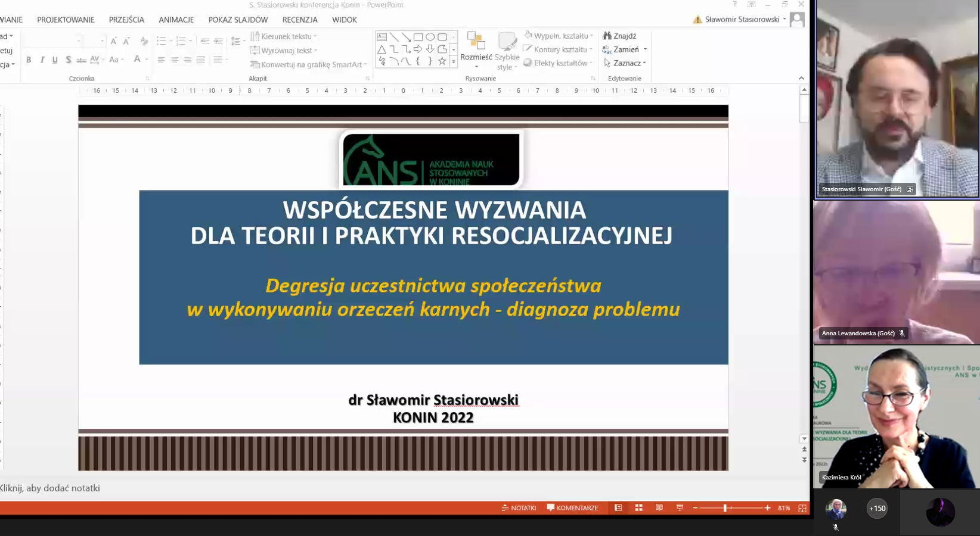Click Efekty kształtów shape effects

pos(558,63)
